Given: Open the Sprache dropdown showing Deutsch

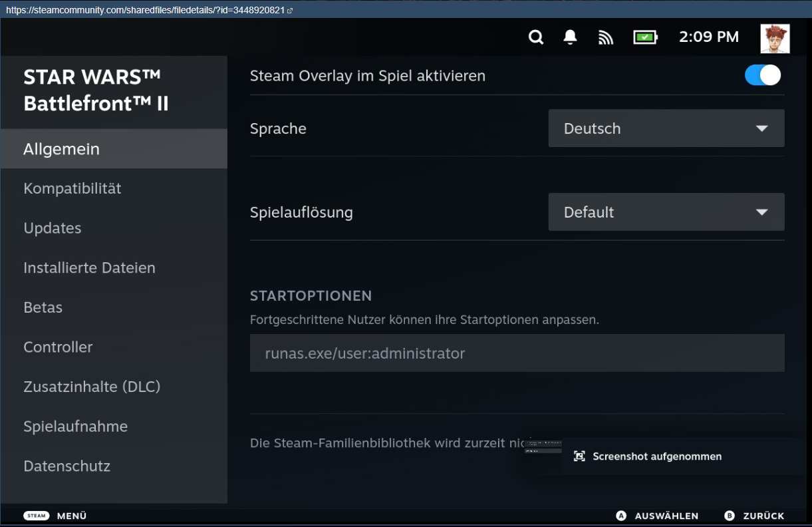Looking at the screenshot, I should pos(666,128).
